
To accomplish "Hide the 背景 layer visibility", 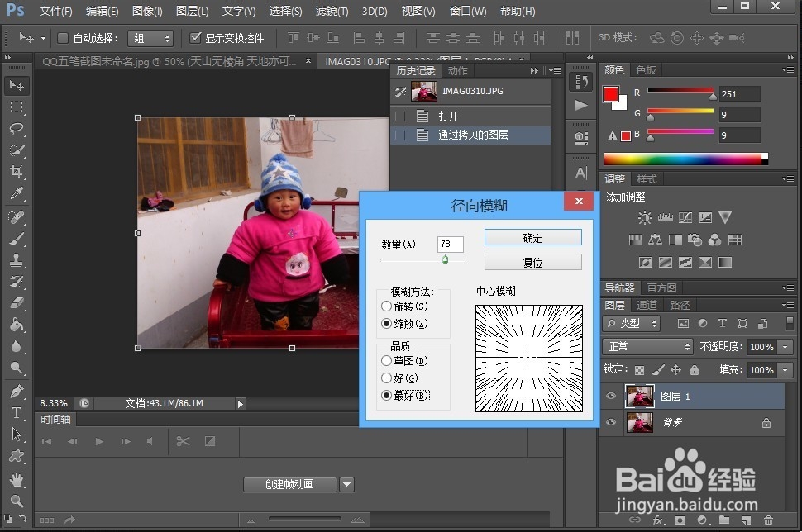I will [x=610, y=423].
